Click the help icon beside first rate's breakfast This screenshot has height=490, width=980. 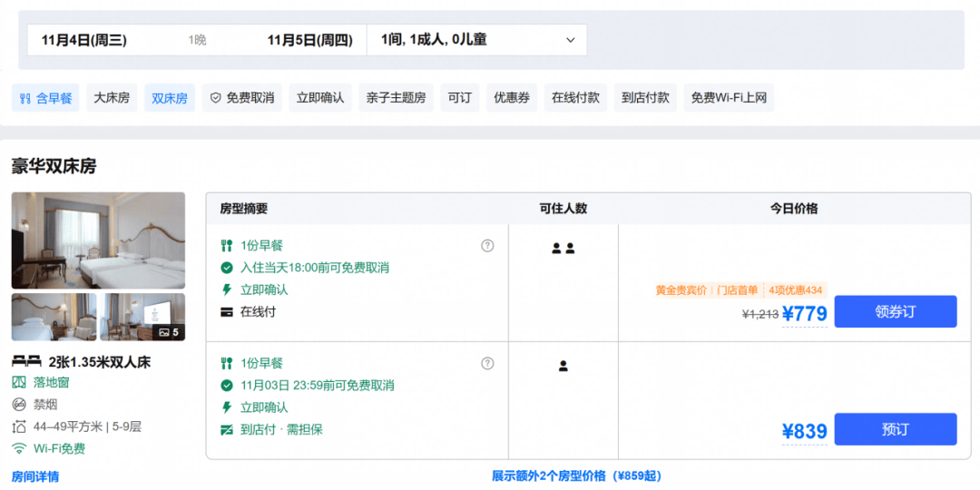coord(487,246)
